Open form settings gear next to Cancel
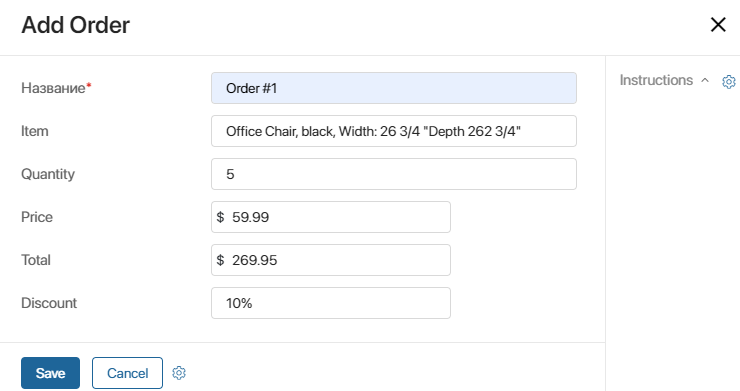The image size is (740, 391). coord(179,373)
